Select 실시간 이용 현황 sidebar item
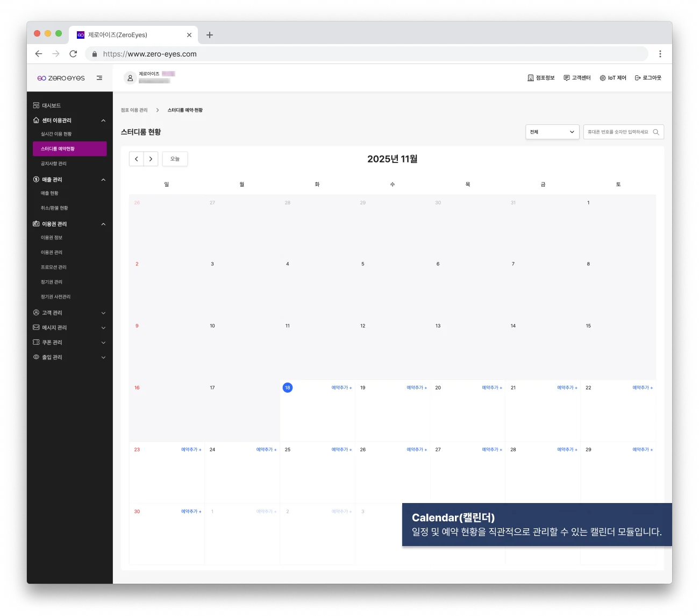699x616 pixels. point(56,134)
